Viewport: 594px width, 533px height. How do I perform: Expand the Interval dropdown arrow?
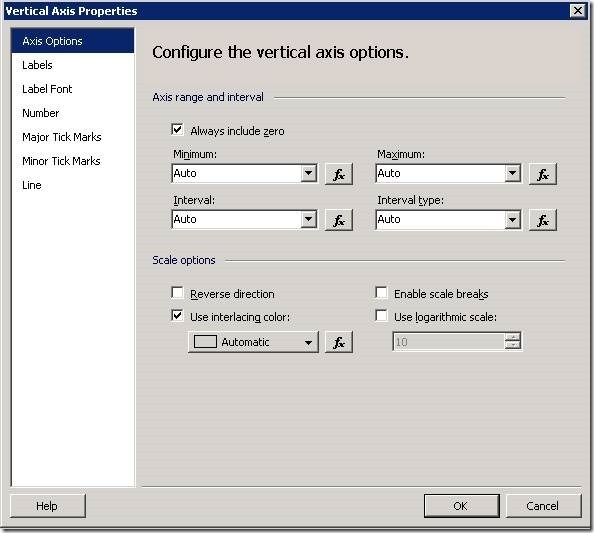[x=309, y=219]
